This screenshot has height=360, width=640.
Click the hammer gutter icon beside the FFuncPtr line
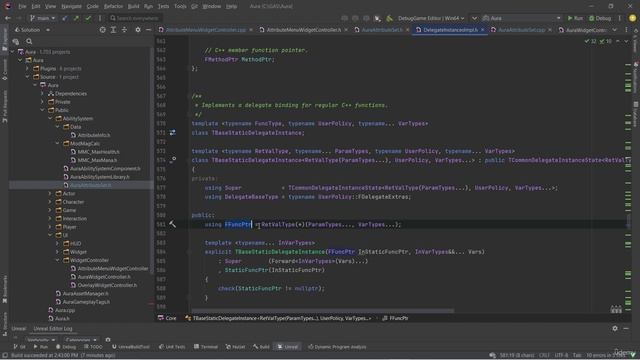pos(173,224)
